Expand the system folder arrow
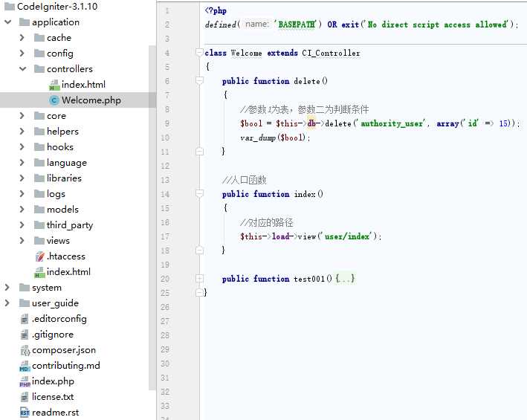Image resolution: width=527 pixels, height=420 pixels. tap(7, 287)
